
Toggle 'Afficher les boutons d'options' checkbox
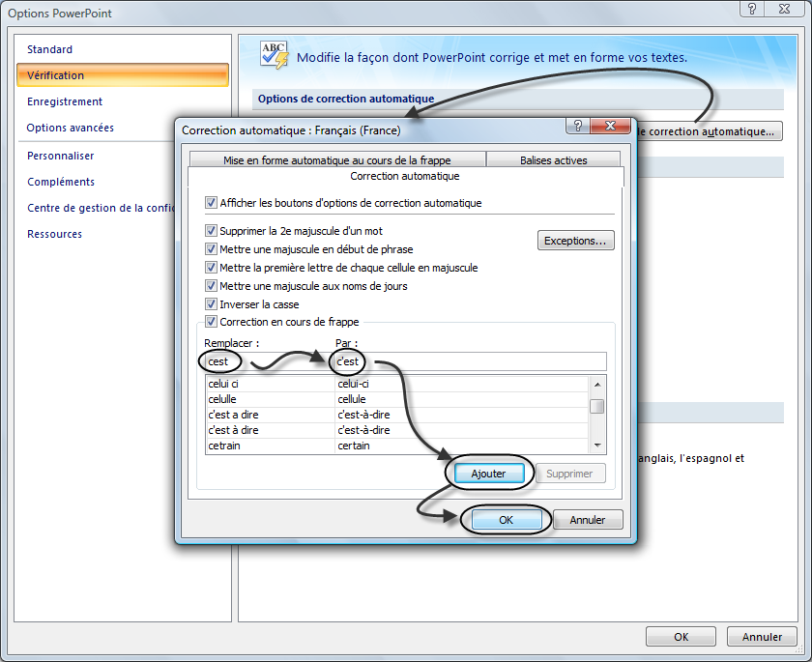(212, 203)
